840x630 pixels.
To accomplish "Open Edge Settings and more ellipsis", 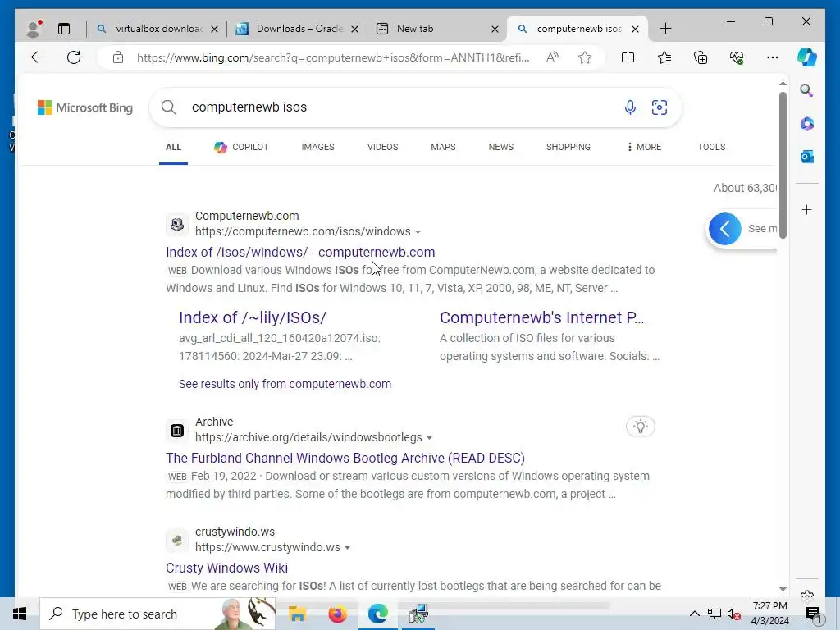I will pyautogui.click(x=773, y=57).
